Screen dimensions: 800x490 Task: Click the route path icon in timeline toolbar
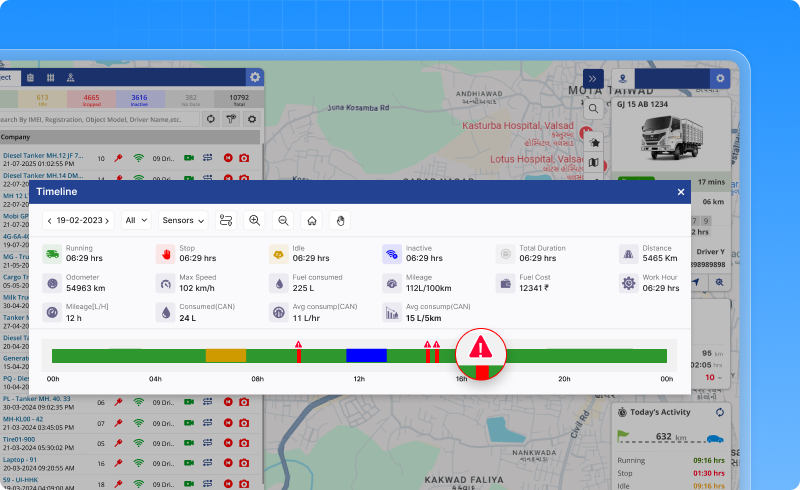point(226,220)
